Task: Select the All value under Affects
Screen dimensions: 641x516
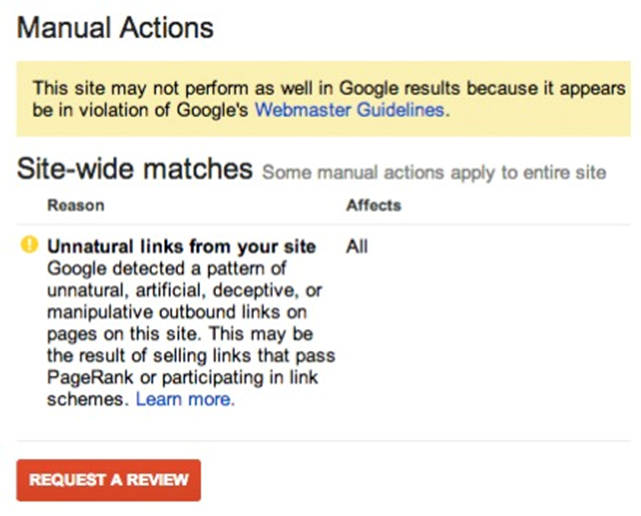Action: [357, 246]
